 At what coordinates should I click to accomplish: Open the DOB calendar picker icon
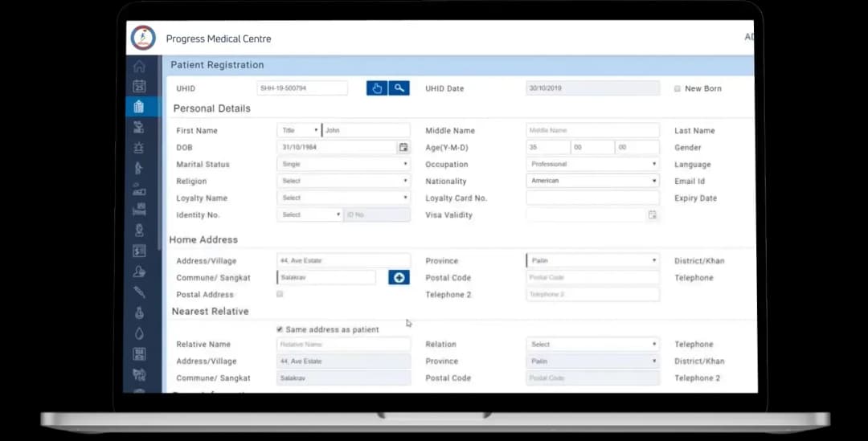(x=403, y=148)
